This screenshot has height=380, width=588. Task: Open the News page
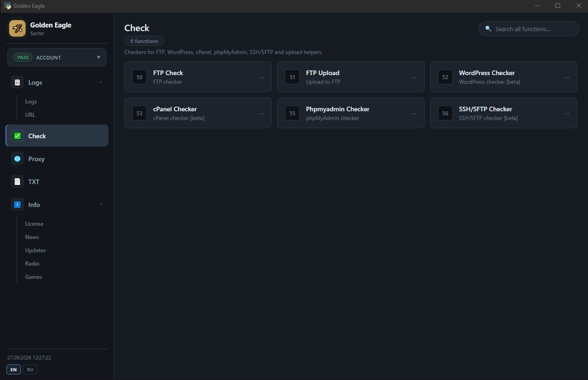pos(32,237)
